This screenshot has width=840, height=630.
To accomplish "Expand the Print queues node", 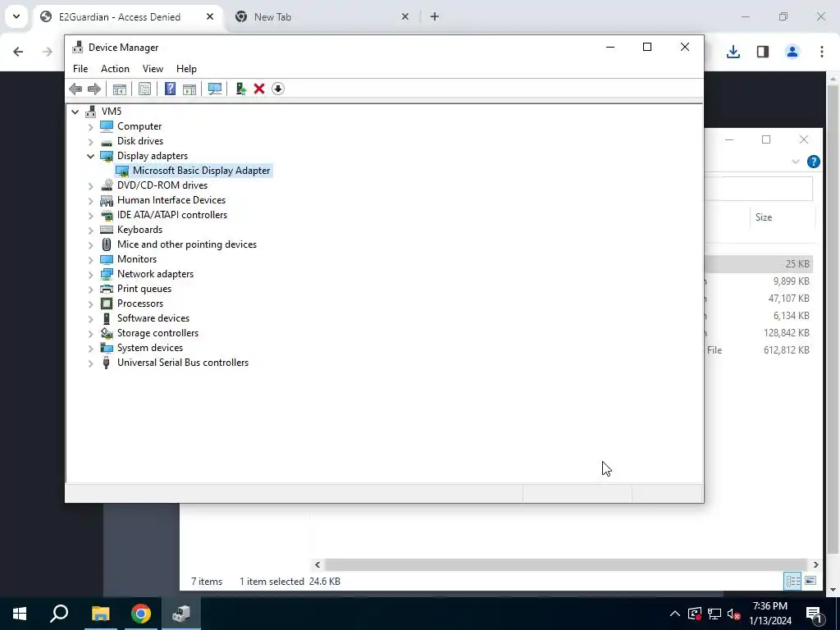I will (90, 290).
